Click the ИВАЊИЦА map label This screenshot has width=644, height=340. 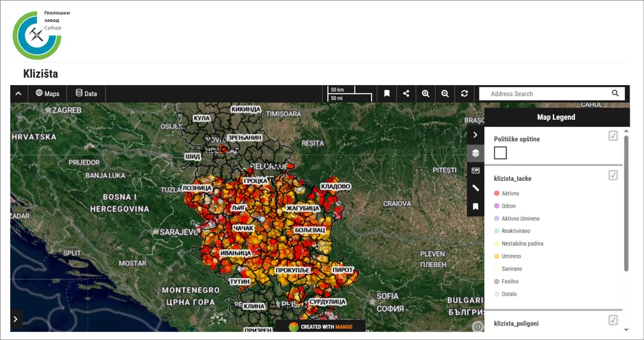pos(236,253)
